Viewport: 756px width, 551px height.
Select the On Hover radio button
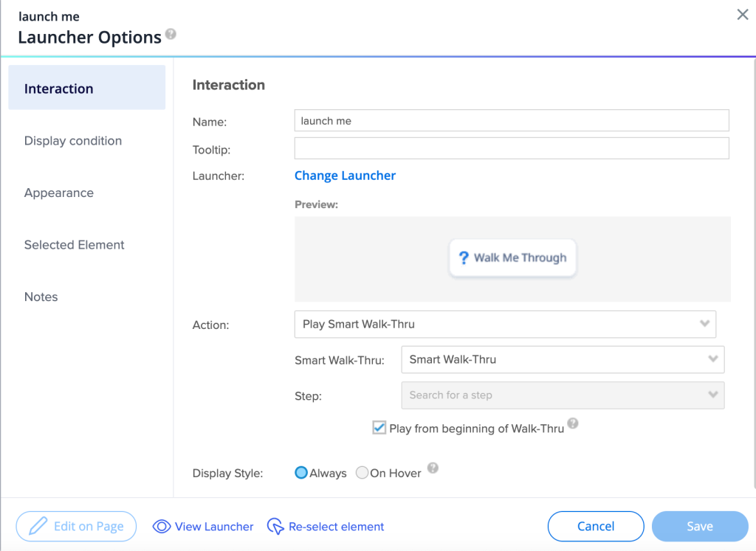point(362,473)
